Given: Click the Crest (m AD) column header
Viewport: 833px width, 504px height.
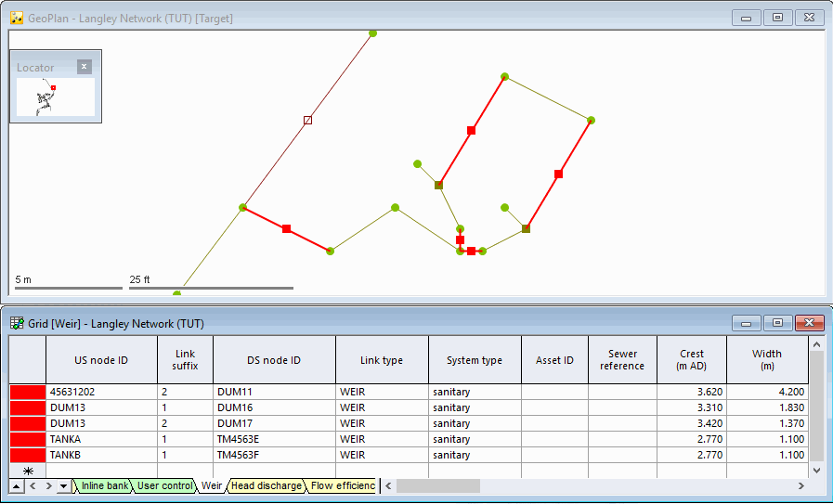Looking at the screenshot, I should (692, 360).
